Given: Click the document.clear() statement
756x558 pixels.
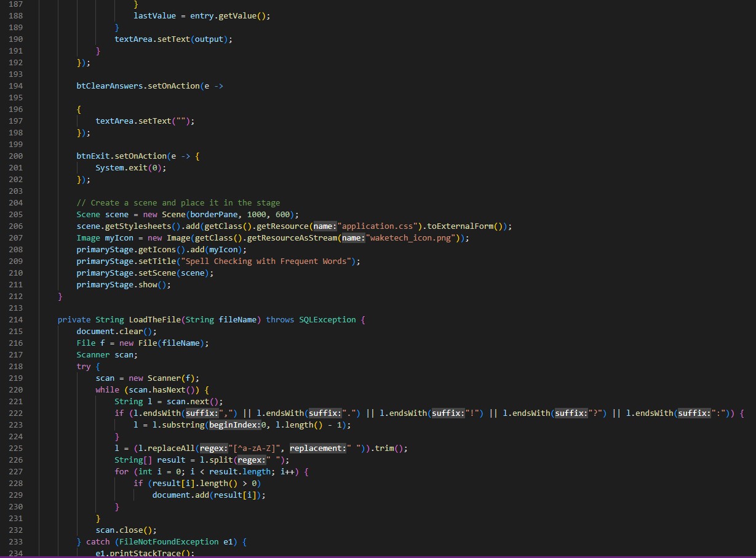Looking at the screenshot, I should point(117,332).
